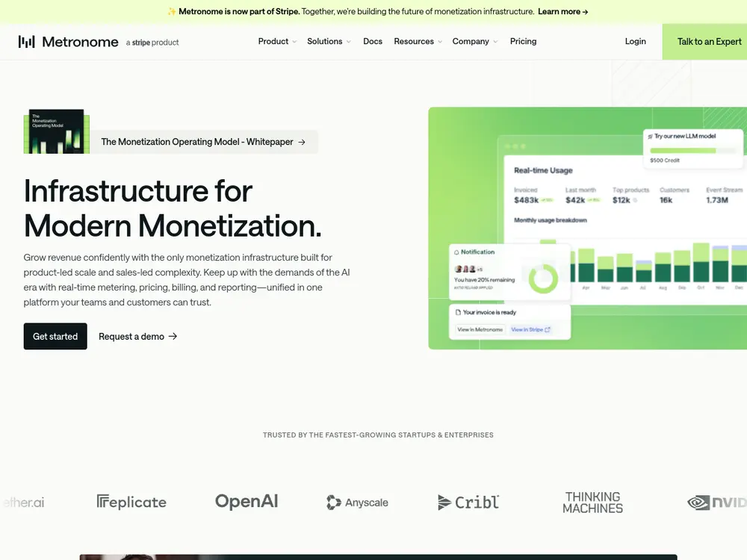Click the Thinking Machines logo
The image size is (747, 560).
pos(592,503)
